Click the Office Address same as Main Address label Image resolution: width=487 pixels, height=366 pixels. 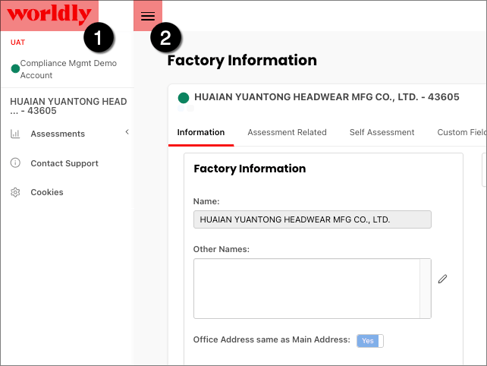click(x=272, y=340)
